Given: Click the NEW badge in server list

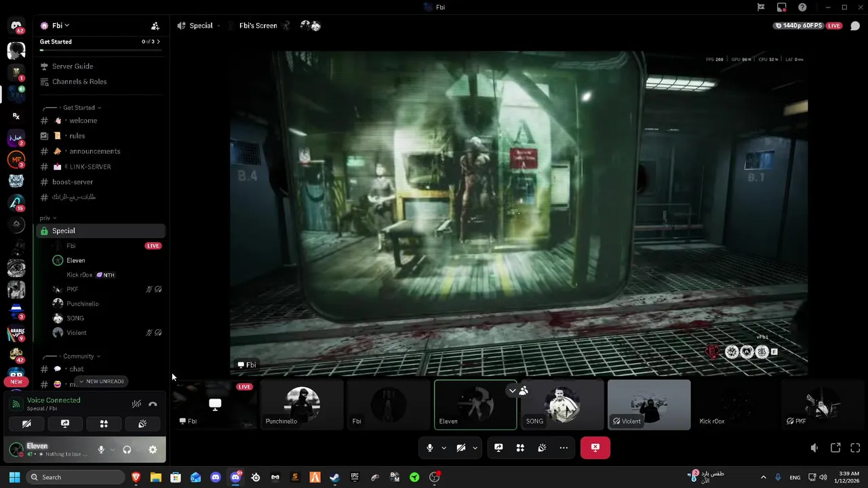Looking at the screenshot, I should pos(16,382).
